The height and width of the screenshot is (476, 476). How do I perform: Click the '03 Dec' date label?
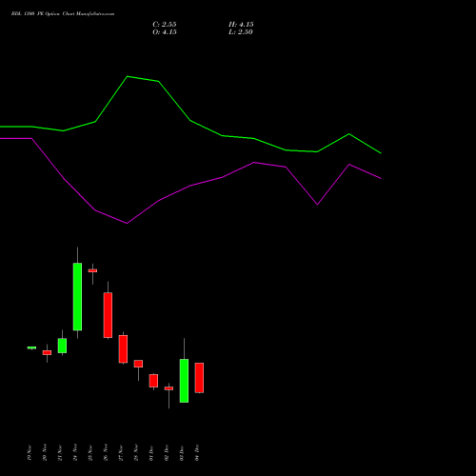pyautogui.click(x=182, y=452)
